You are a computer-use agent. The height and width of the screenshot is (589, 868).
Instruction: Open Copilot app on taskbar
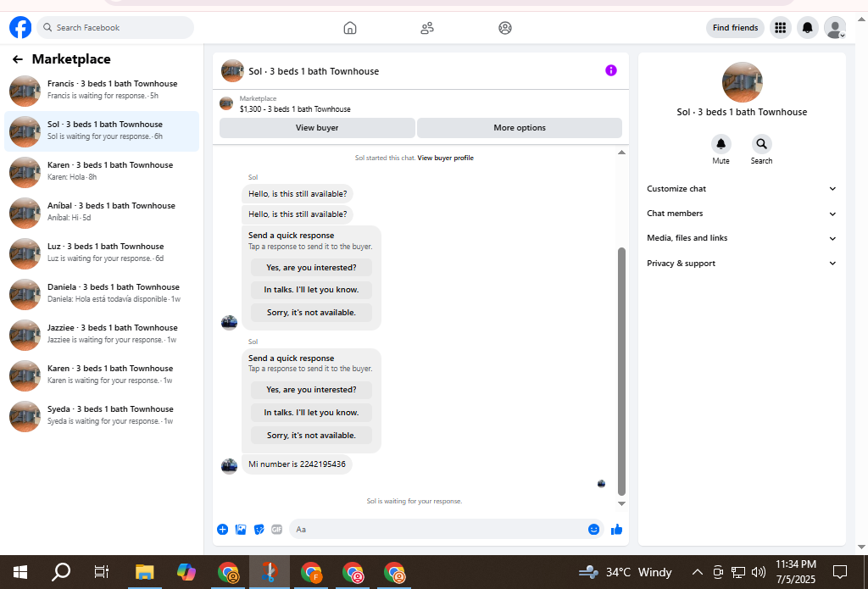(186, 572)
